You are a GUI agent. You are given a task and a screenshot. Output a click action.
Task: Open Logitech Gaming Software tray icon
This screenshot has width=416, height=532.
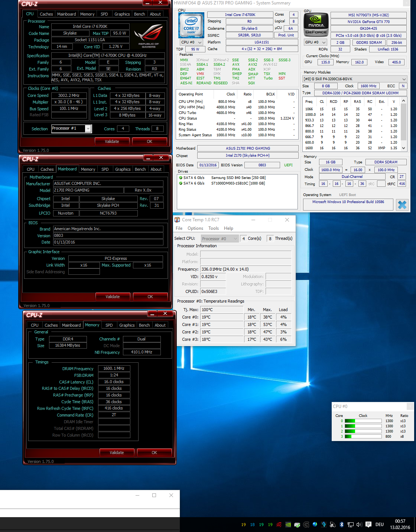[306, 525]
